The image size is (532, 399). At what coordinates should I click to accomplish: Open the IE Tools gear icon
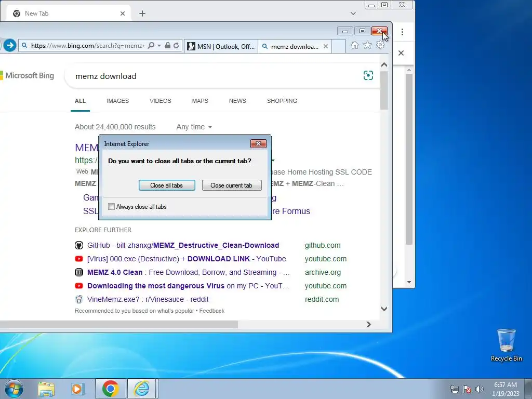click(x=380, y=45)
